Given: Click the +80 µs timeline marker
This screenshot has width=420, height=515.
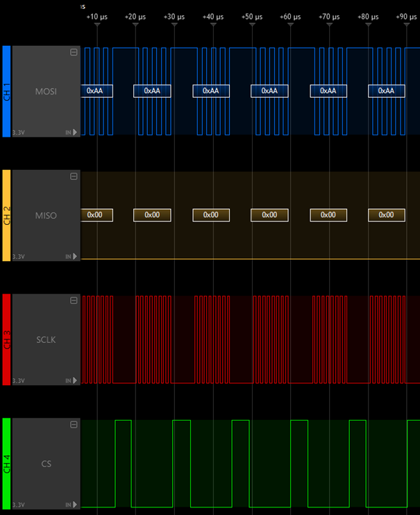Looking at the screenshot, I should 368,17.
